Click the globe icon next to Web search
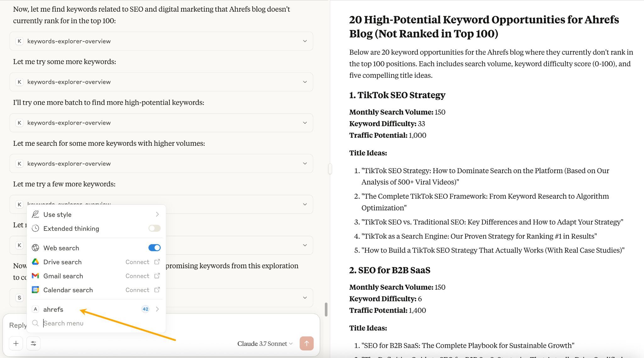The image size is (644, 358). [x=36, y=248]
